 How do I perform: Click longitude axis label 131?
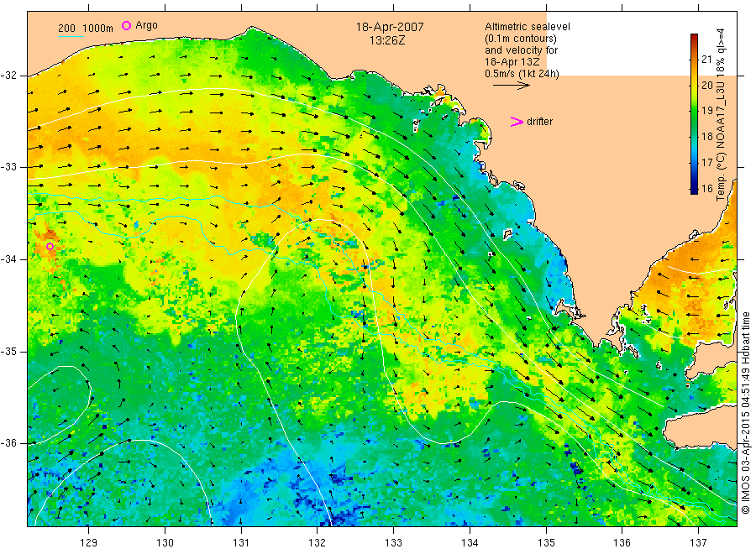click(x=241, y=543)
